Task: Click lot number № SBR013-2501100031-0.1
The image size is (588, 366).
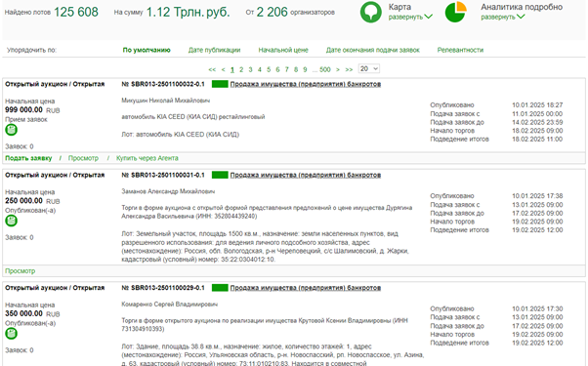Action: 163,175
